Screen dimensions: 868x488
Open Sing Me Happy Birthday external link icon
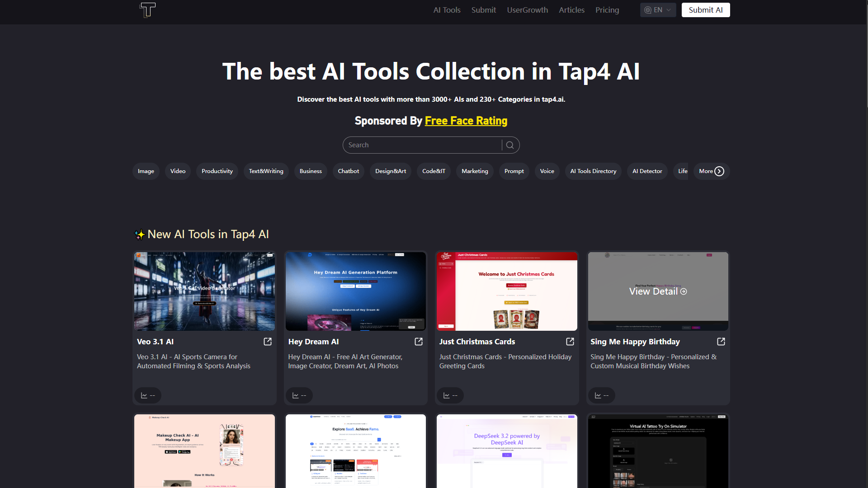click(721, 342)
